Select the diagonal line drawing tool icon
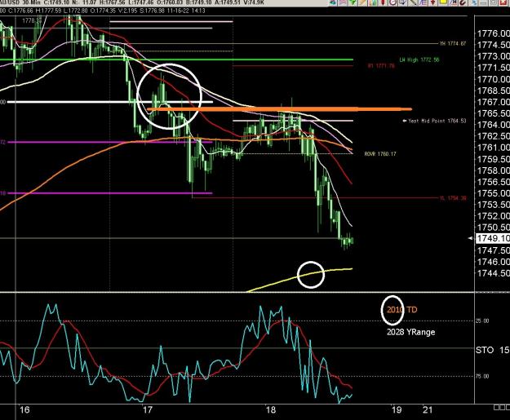The height and width of the screenshot is (420, 510). [x=413, y=2]
